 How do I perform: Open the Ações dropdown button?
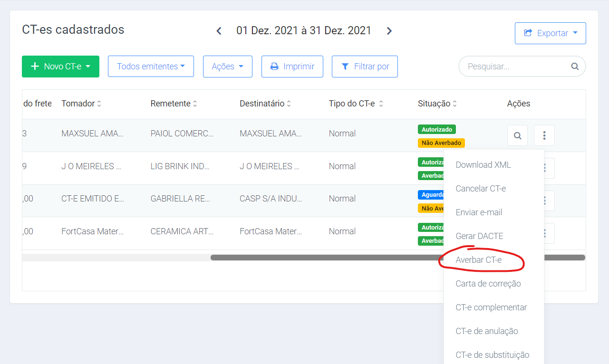227,67
